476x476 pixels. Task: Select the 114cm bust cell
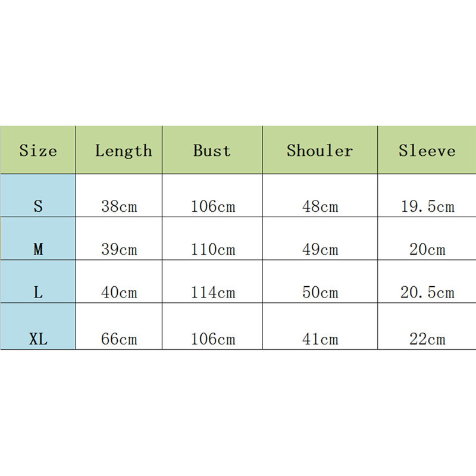tap(213, 292)
